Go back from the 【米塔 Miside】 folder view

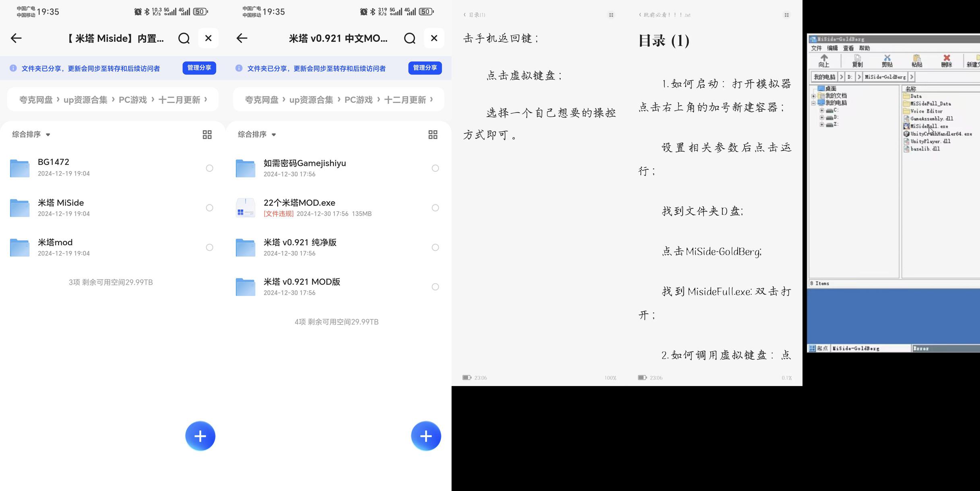[x=16, y=38]
